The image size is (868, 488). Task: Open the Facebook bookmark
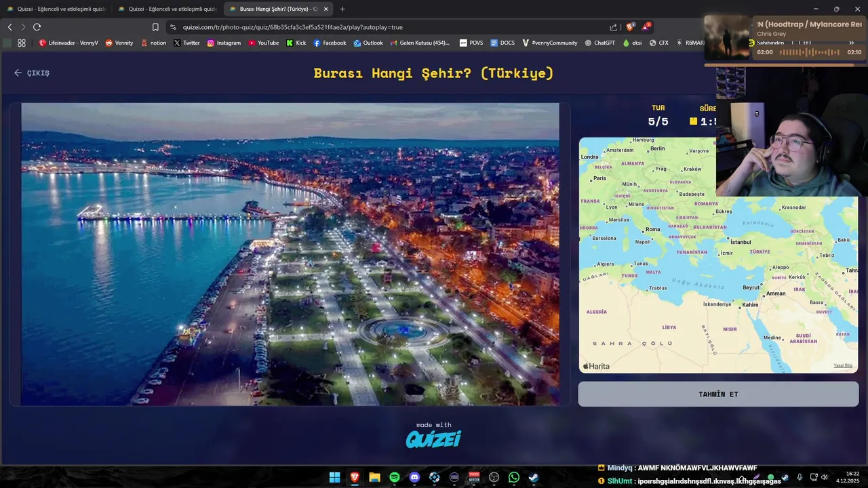[330, 43]
